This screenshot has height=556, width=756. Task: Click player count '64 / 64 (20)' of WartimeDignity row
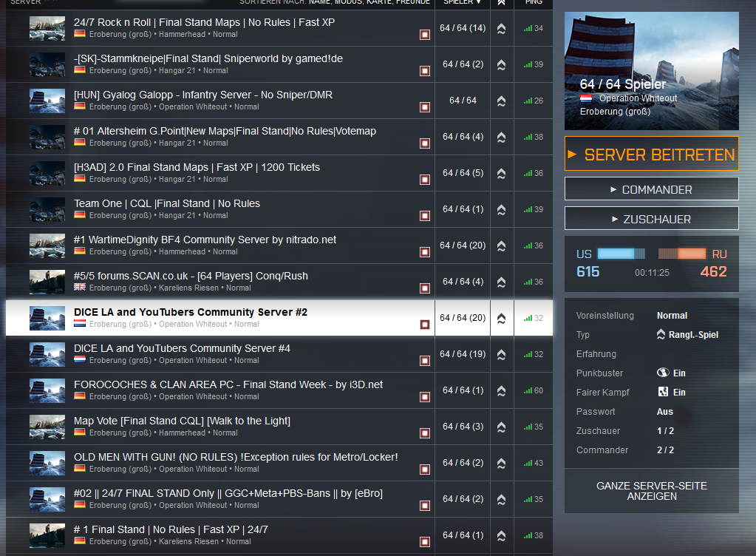pos(463,245)
